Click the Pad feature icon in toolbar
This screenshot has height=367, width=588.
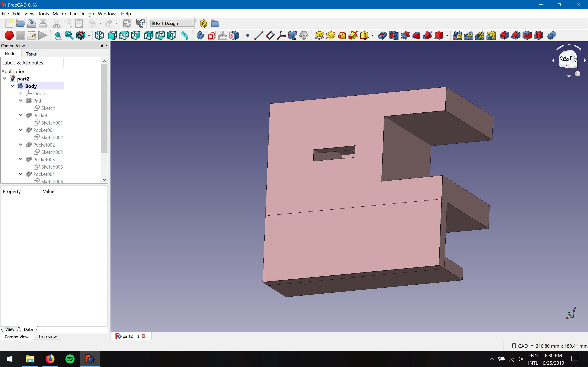tap(319, 35)
